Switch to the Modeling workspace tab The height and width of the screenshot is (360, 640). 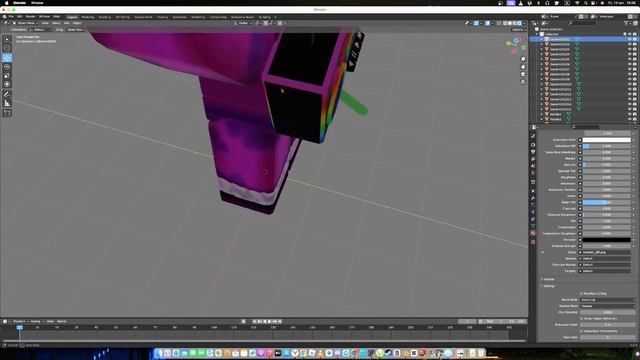pyautogui.click(x=87, y=17)
